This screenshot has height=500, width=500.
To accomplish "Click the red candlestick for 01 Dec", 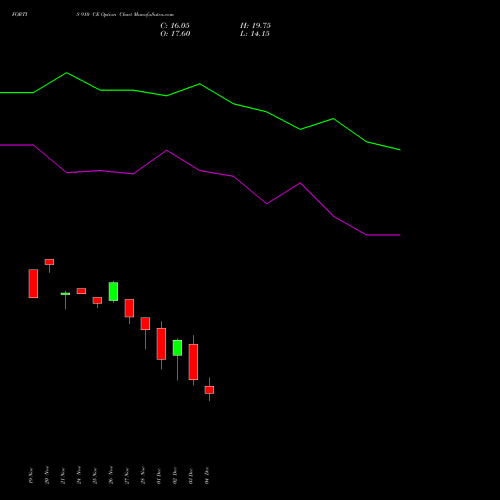I will point(161,344).
